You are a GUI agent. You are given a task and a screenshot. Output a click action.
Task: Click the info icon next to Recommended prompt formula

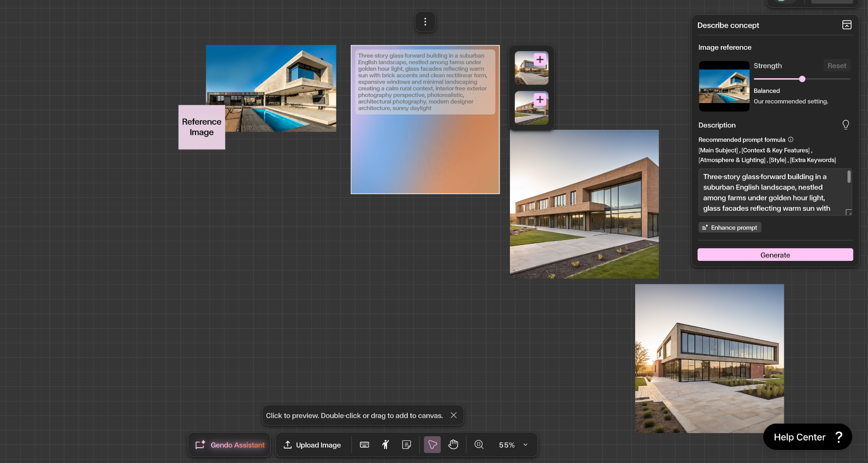(791, 140)
